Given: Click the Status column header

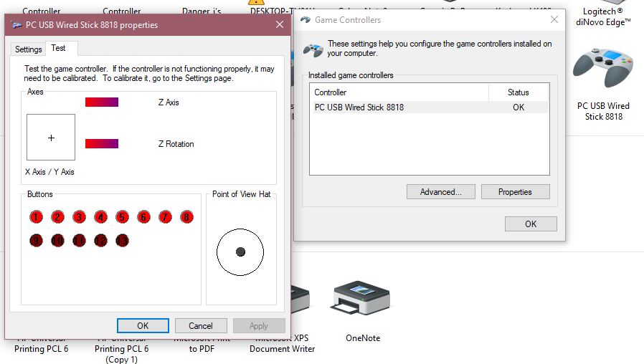Looking at the screenshot, I should [x=518, y=92].
